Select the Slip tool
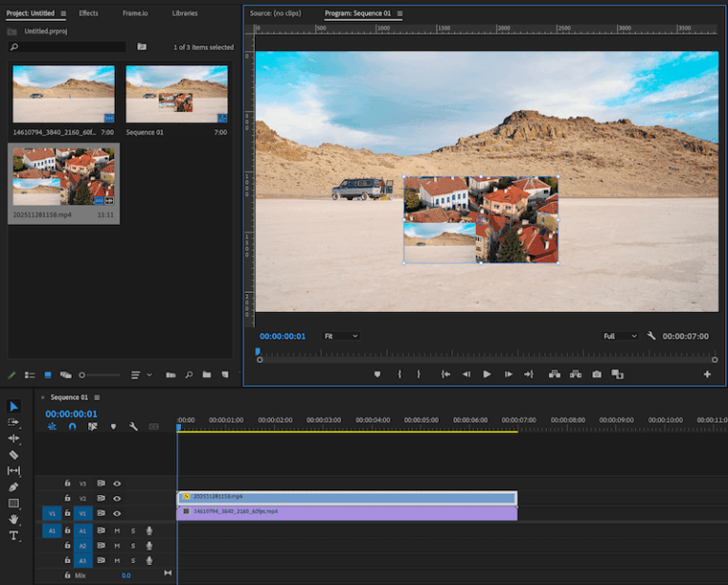This screenshot has width=728, height=585. [x=13, y=471]
